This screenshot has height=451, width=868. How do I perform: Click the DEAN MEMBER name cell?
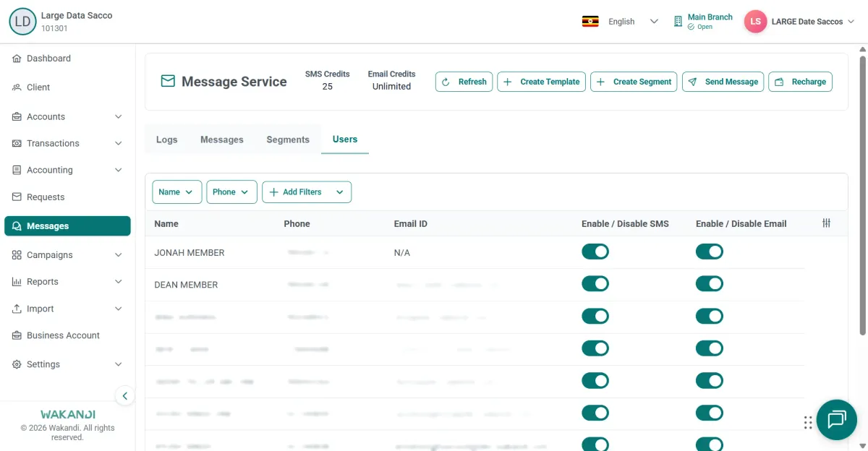(186, 285)
